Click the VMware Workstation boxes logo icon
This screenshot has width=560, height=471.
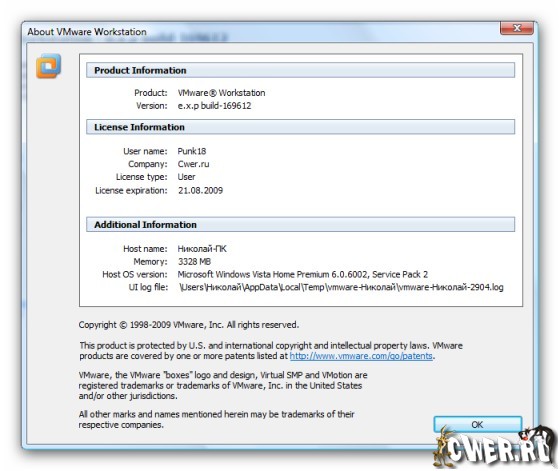coord(48,66)
